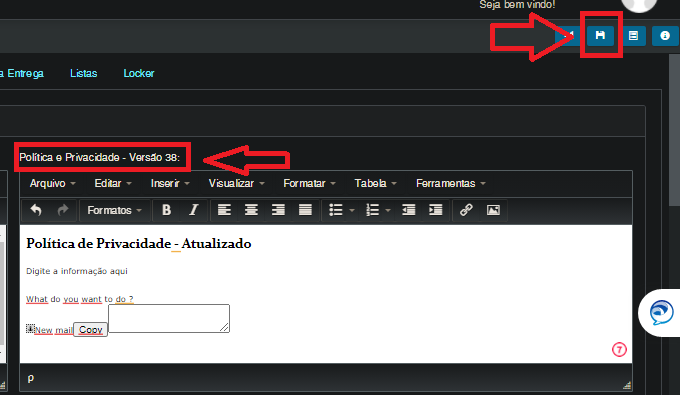Open the Formatos dropdown
Viewport: 680px width, 395px height.
tap(114, 210)
